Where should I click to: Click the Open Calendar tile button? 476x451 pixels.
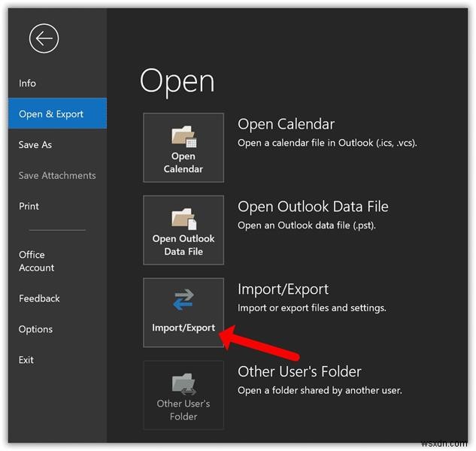(183, 147)
